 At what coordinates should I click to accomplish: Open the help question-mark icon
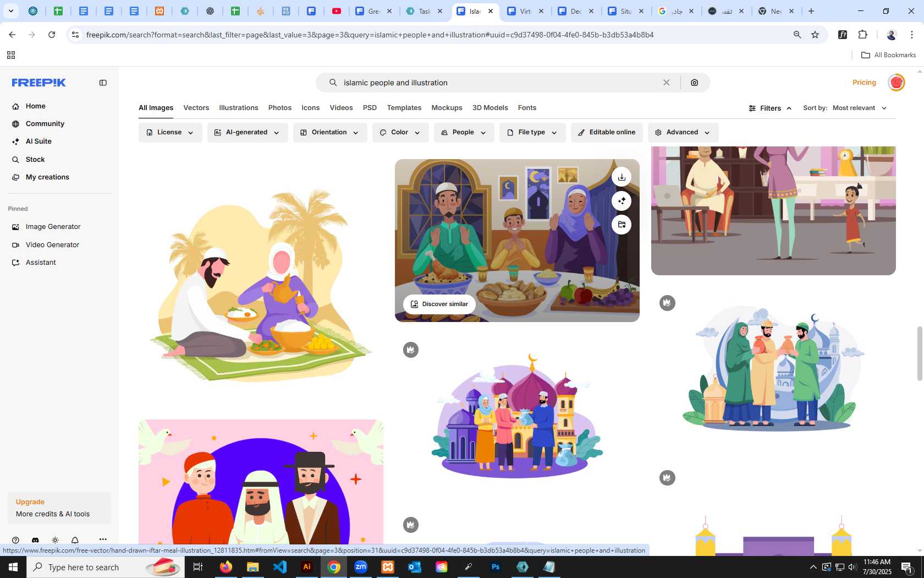coord(15,540)
